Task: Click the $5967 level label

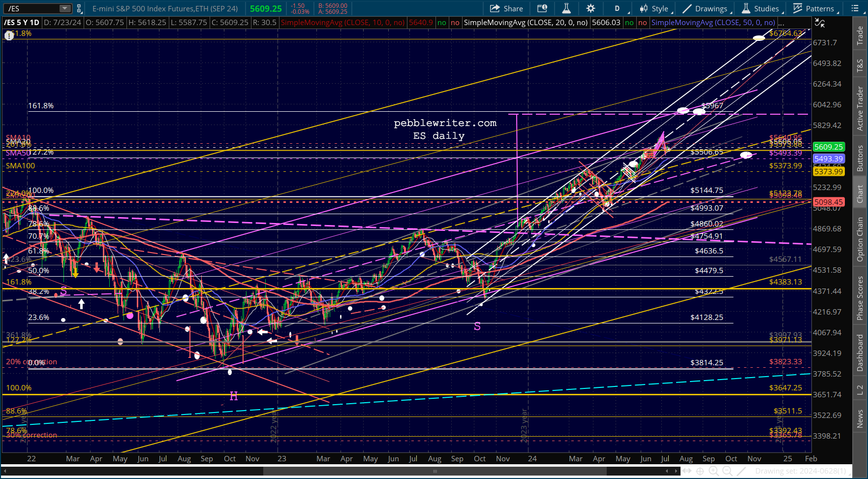Action: pos(712,105)
